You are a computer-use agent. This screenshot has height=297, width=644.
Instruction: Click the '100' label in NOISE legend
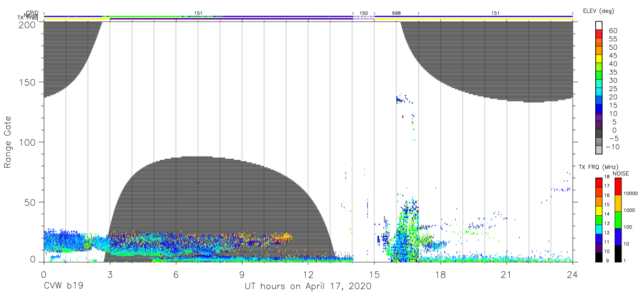click(628, 227)
